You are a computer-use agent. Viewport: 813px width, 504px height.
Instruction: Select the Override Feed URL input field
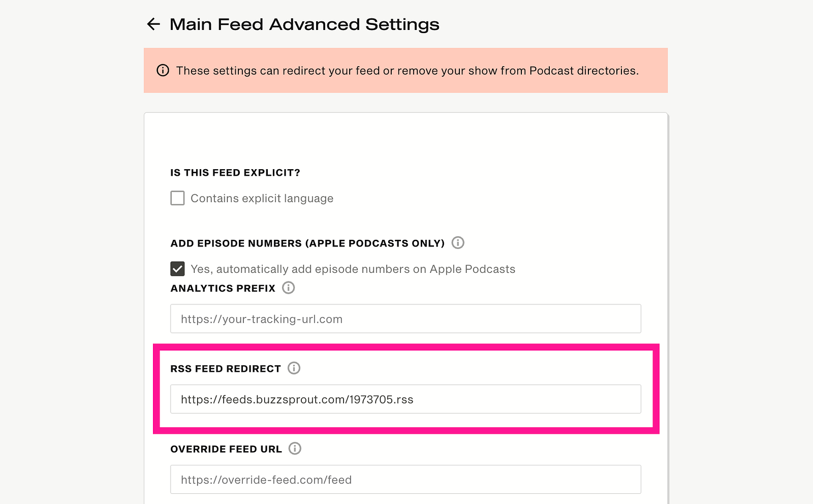[x=405, y=479]
